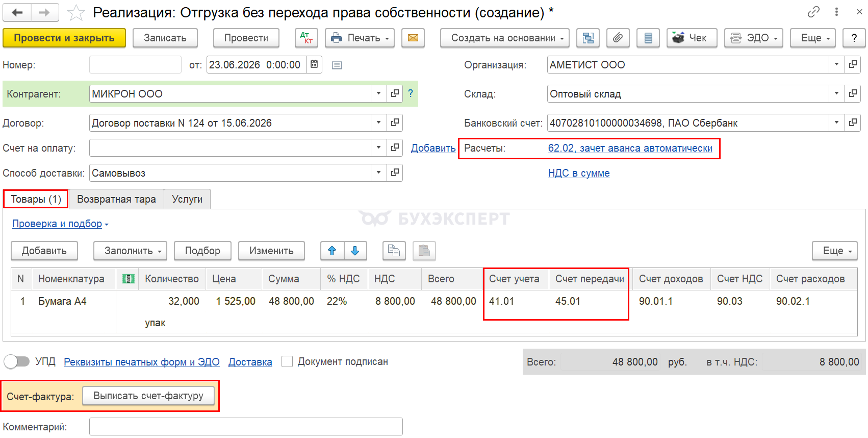Send the document by email envelope icon
868x438 pixels.
coord(413,38)
